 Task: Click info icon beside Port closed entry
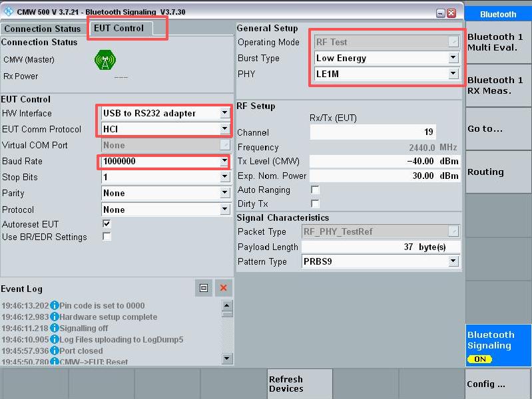pyautogui.click(x=55, y=350)
